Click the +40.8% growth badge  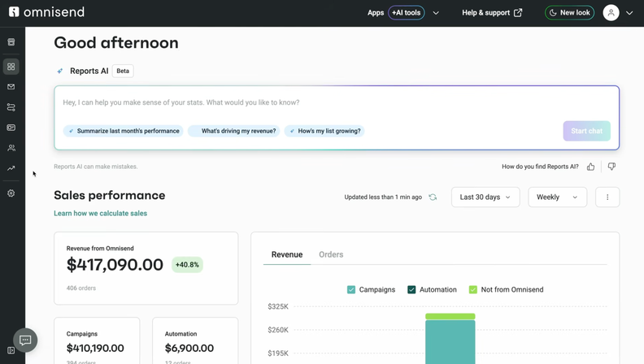(x=187, y=265)
